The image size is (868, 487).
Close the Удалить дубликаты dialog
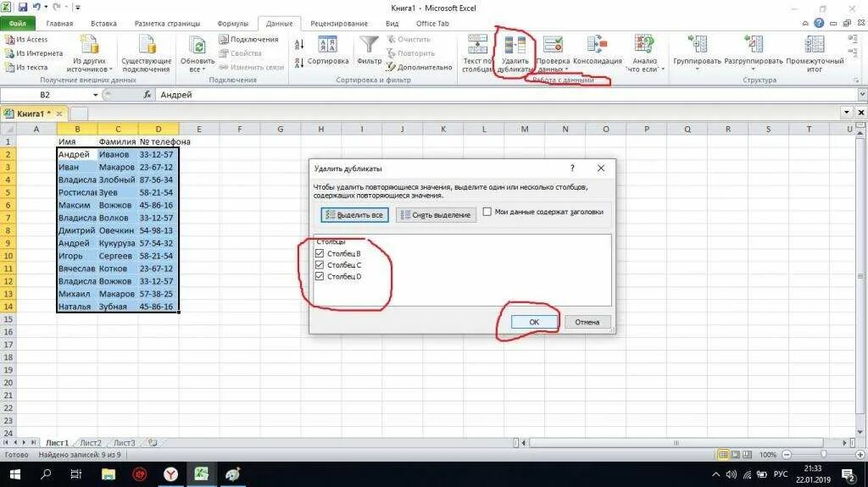(x=601, y=169)
